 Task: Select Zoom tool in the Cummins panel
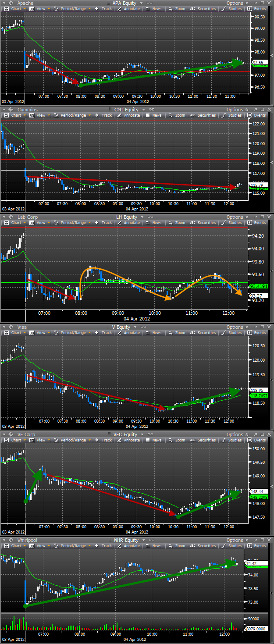pyautogui.click(x=177, y=115)
